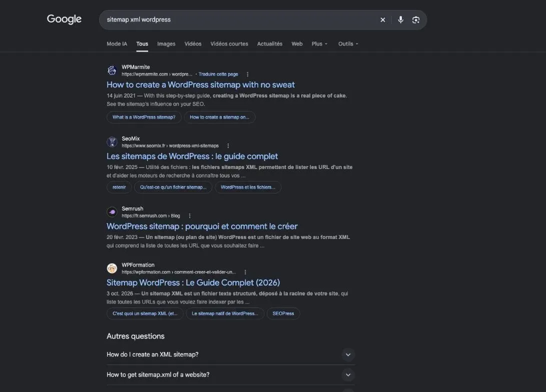
Task: Click the WPFormation site name
Action: [x=138, y=264]
